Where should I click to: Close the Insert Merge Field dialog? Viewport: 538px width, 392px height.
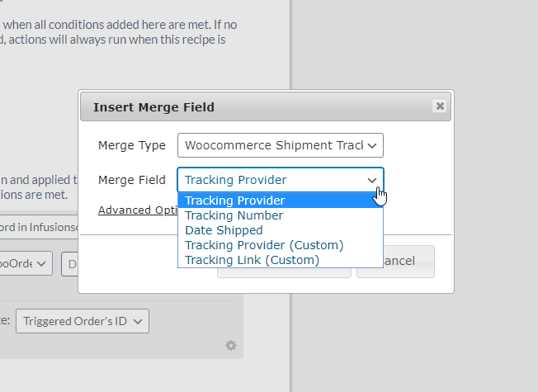pos(440,106)
